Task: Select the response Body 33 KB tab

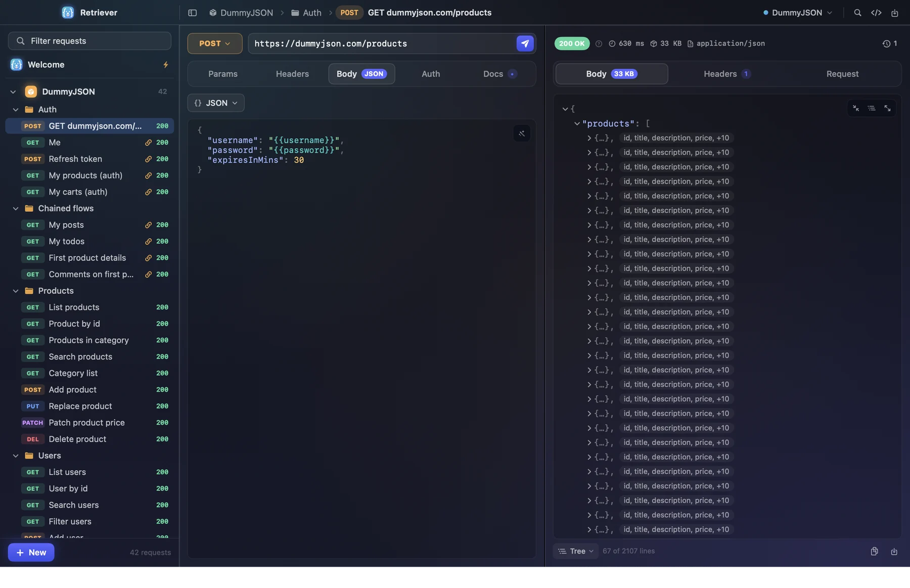Action: pyautogui.click(x=611, y=74)
